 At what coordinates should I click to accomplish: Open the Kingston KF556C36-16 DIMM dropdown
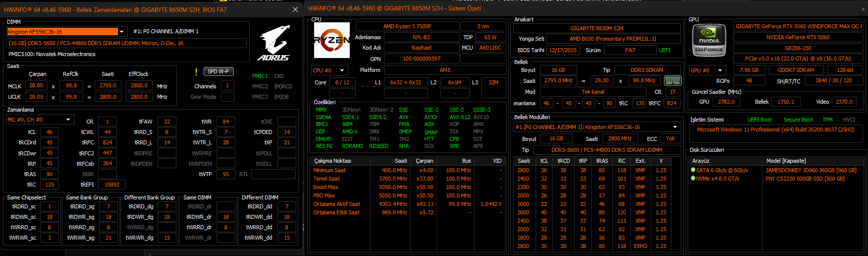pyautogui.click(x=66, y=32)
